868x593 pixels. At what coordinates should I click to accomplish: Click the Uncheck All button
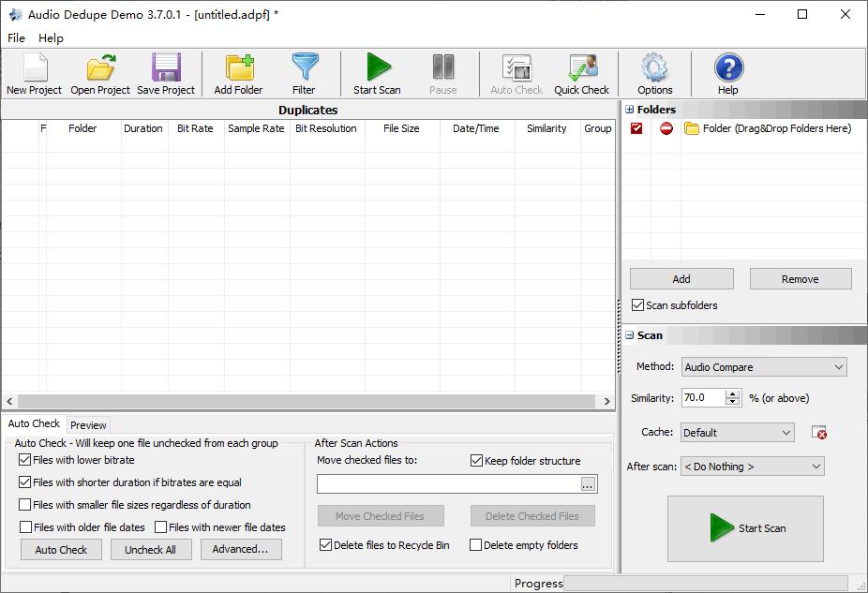[151, 550]
